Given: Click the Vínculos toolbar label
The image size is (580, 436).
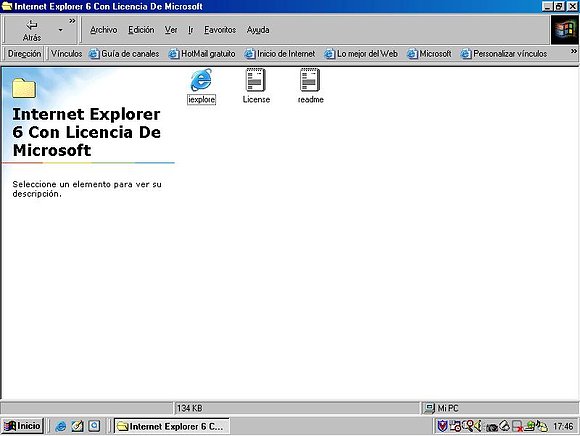Looking at the screenshot, I should pyautogui.click(x=66, y=54).
